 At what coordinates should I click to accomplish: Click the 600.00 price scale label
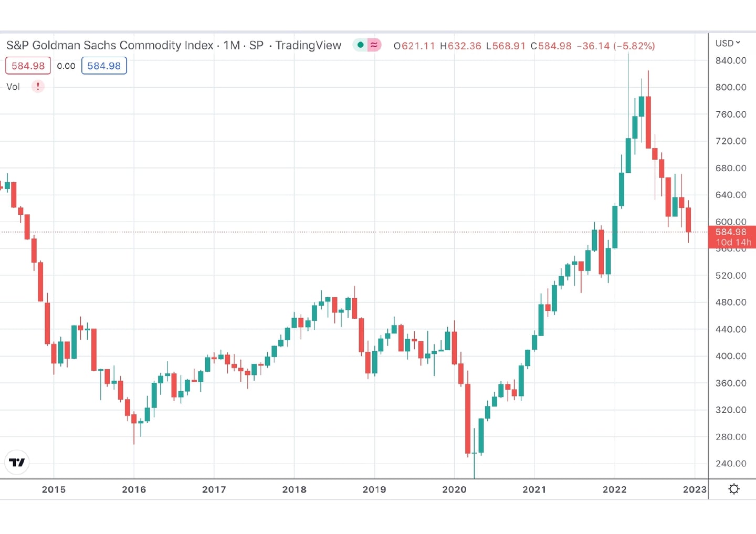[730, 222]
